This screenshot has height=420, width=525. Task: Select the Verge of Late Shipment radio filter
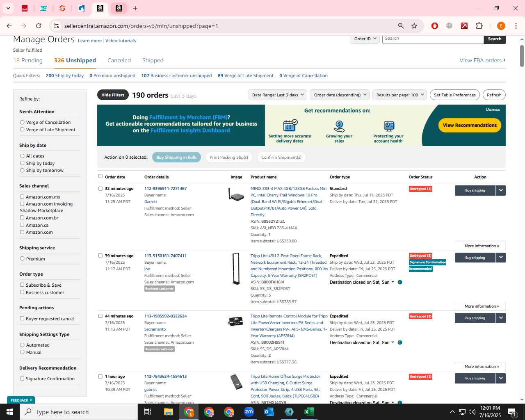22,130
